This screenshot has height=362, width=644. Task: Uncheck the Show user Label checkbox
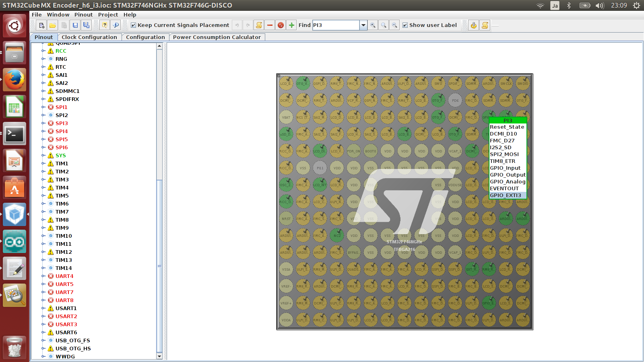(405, 25)
